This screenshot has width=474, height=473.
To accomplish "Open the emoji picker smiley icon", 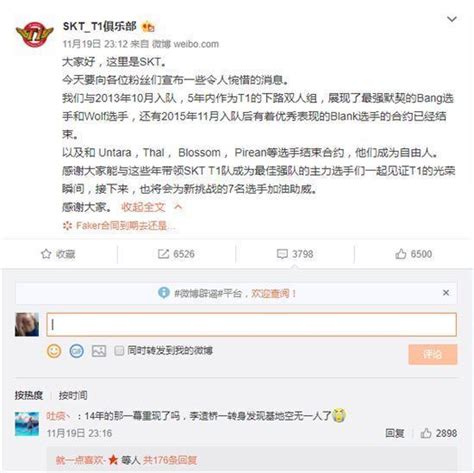I will 54,351.
